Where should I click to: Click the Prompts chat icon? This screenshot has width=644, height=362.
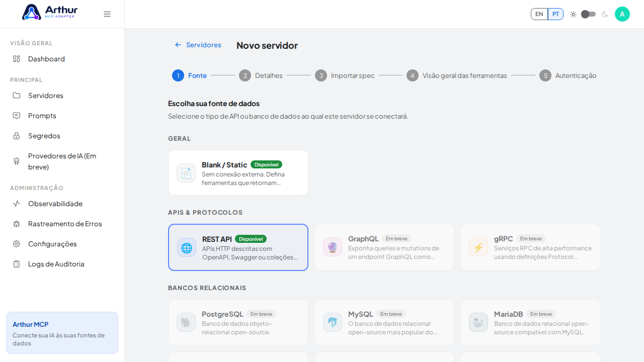(17, 116)
